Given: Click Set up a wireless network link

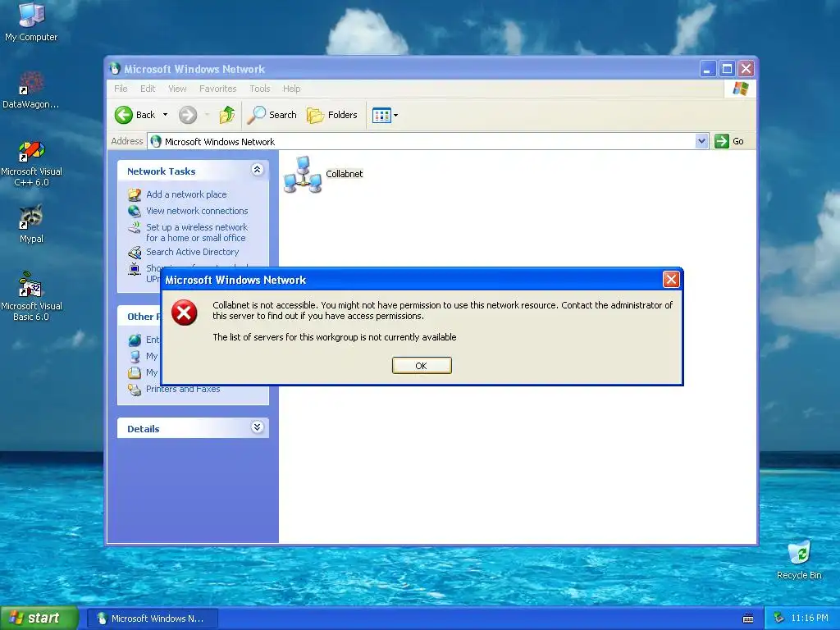Looking at the screenshot, I should point(197,232).
